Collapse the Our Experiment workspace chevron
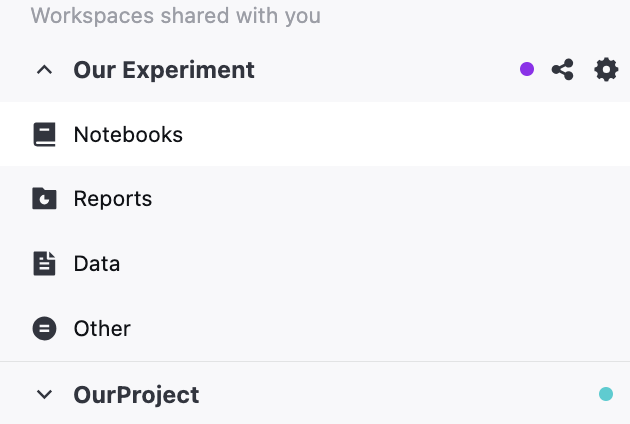 44,70
